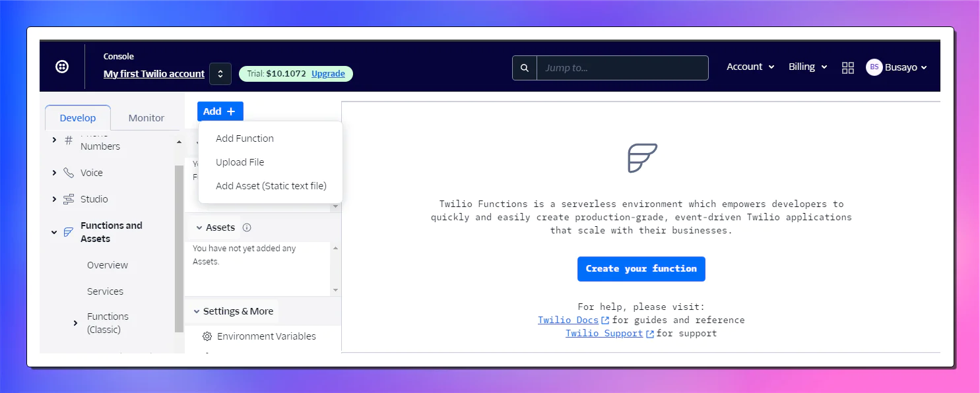Viewport: 980px width, 393px height.
Task: Click "You have not yet added any Assets."
Action: (244, 255)
